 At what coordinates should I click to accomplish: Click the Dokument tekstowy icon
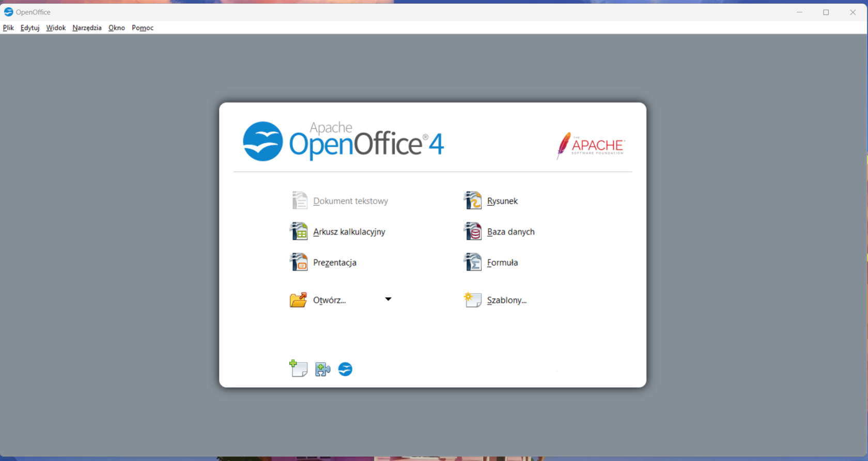pyautogui.click(x=299, y=201)
